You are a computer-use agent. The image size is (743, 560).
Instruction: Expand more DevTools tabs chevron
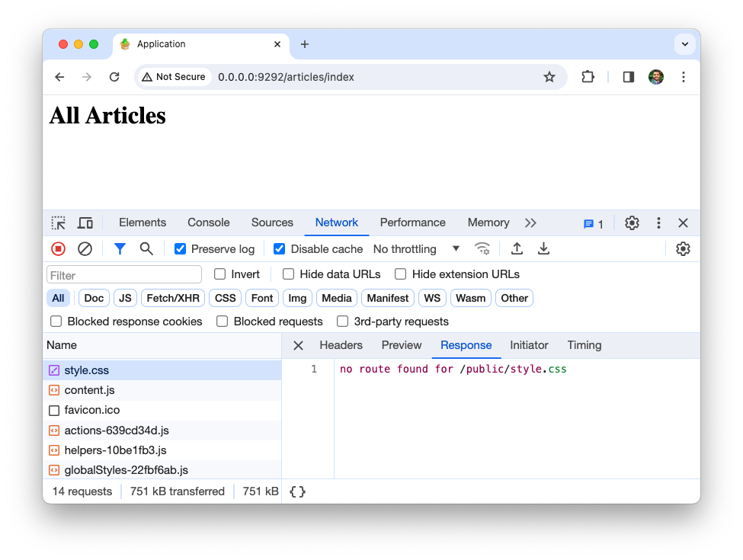(530, 223)
